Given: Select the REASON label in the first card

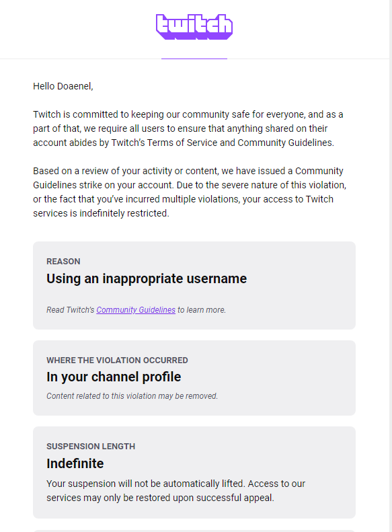Looking at the screenshot, I should pyautogui.click(x=63, y=261).
